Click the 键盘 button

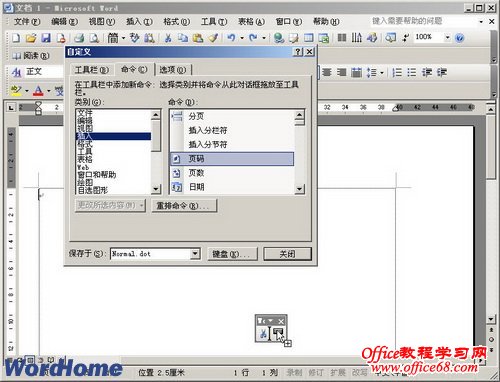pos(232,254)
